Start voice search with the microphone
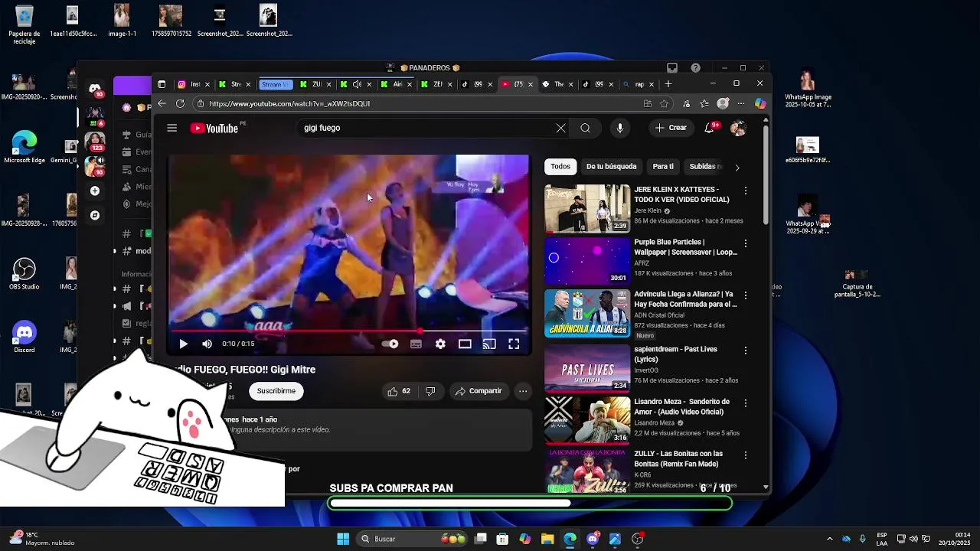 620,128
